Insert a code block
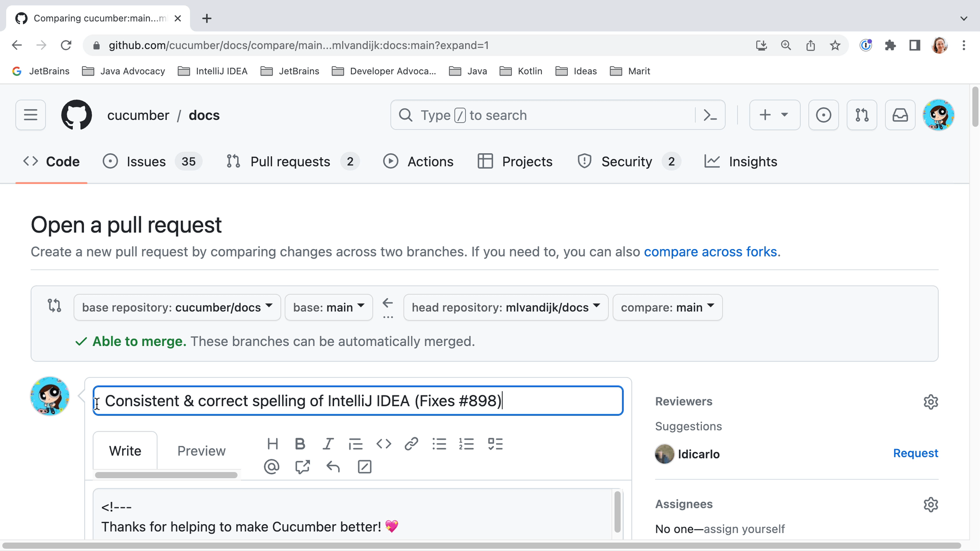 point(384,444)
